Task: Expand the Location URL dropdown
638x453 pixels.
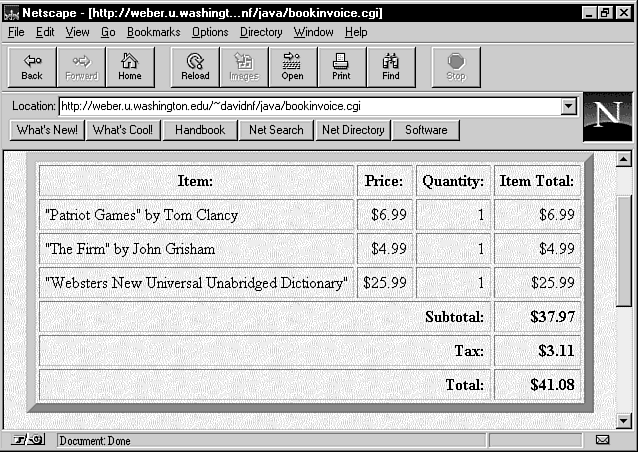Action: [x=569, y=106]
